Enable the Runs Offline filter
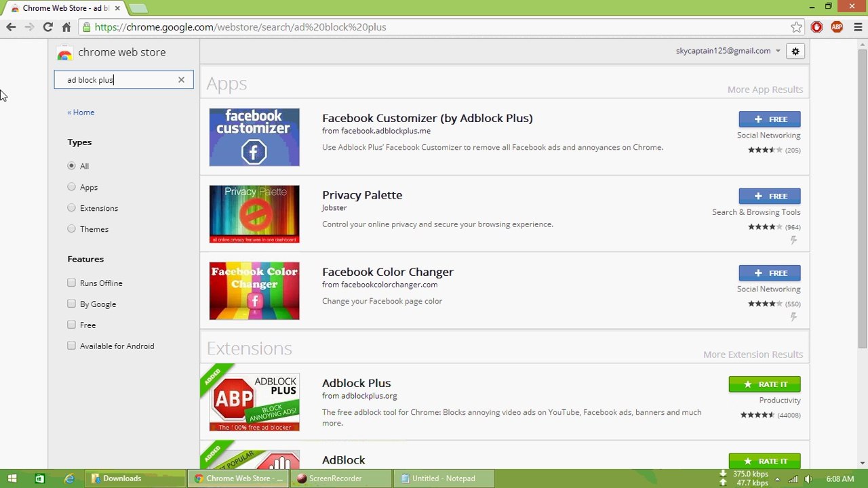 (x=71, y=283)
